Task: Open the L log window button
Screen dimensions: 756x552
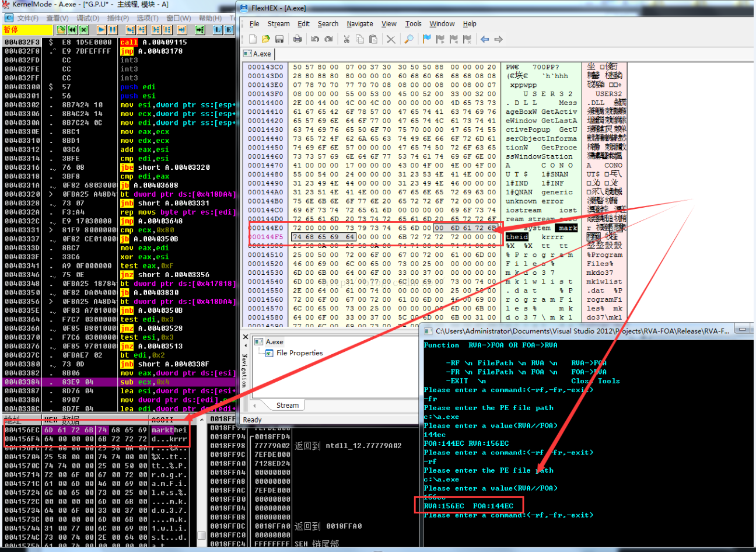Action: tap(218, 30)
